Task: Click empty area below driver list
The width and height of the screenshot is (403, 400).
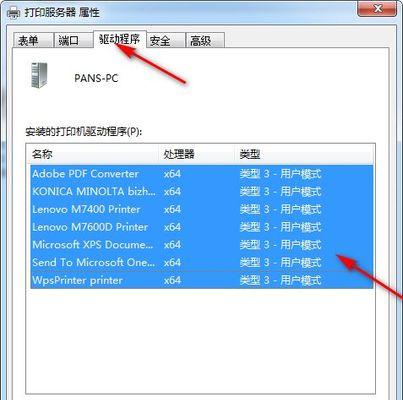Action: point(200,340)
